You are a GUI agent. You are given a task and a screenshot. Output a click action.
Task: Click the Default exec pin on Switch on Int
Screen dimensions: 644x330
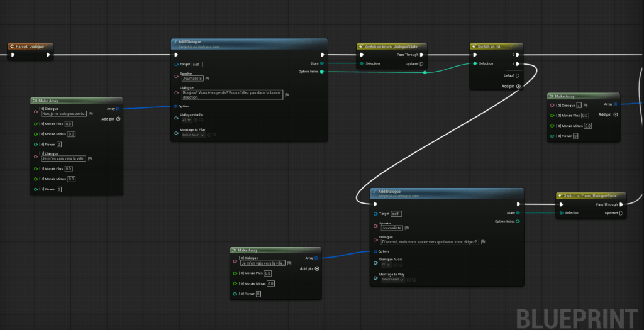(x=518, y=75)
